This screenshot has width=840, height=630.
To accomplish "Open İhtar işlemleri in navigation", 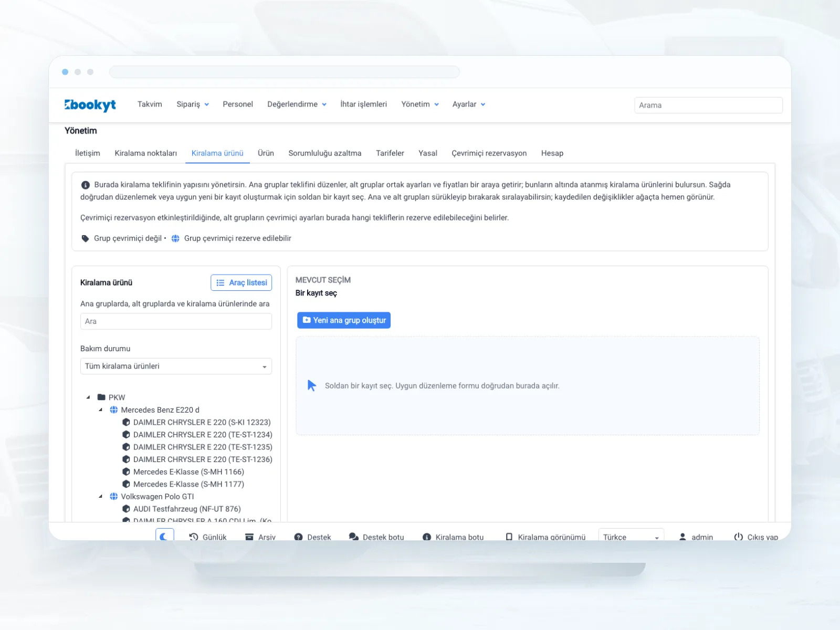I will pyautogui.click(x=363, y=104).
